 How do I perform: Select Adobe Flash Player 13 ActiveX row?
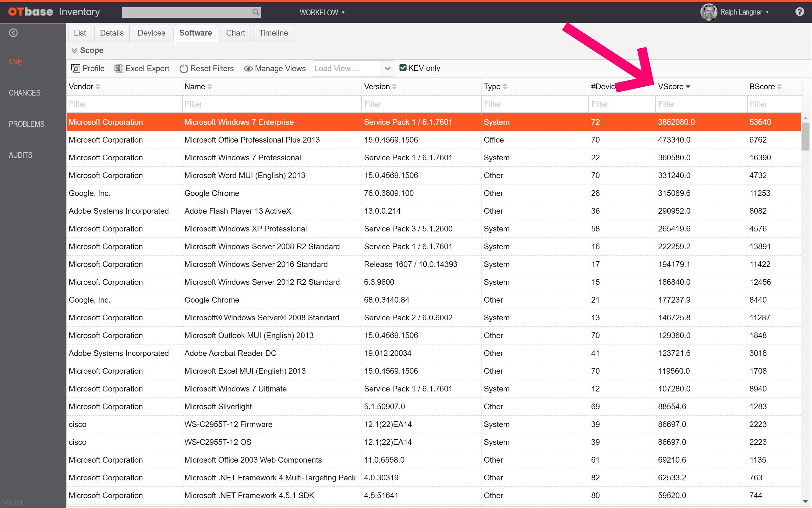pos(434,211)
